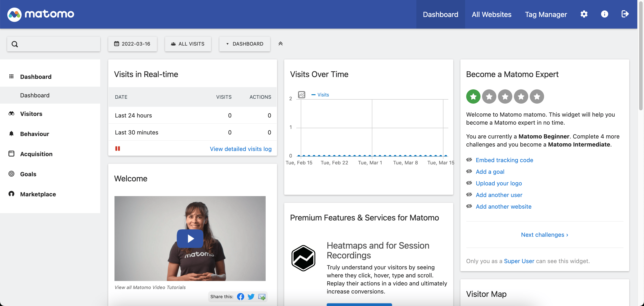This screenshot has width=644, height=306.
Task: Share by email icon
Action: (262, 297)
